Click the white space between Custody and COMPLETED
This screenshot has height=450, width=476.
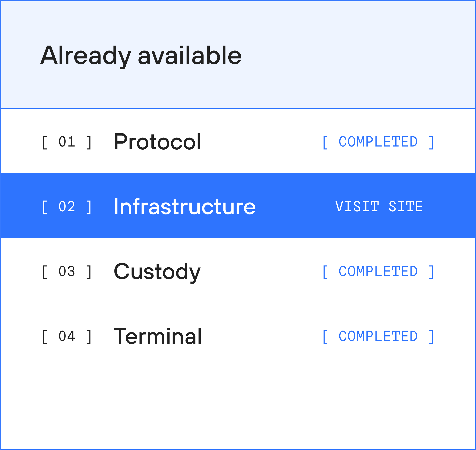click(261, 271)
